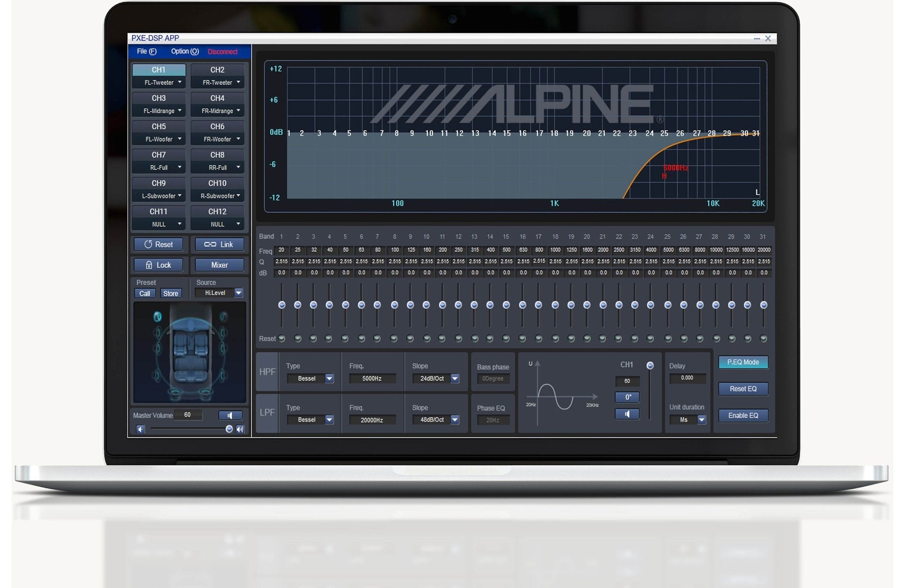Image resolution: width=905 pixels, height=588 pixels.
Task: Click the Master Volume speaker mute icon
Action: [230, 415]
